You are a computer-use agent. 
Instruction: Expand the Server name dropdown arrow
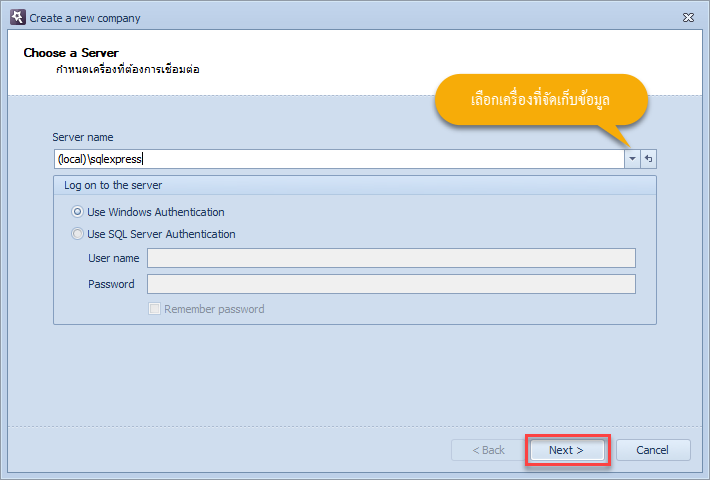click(x=632, y=159)
